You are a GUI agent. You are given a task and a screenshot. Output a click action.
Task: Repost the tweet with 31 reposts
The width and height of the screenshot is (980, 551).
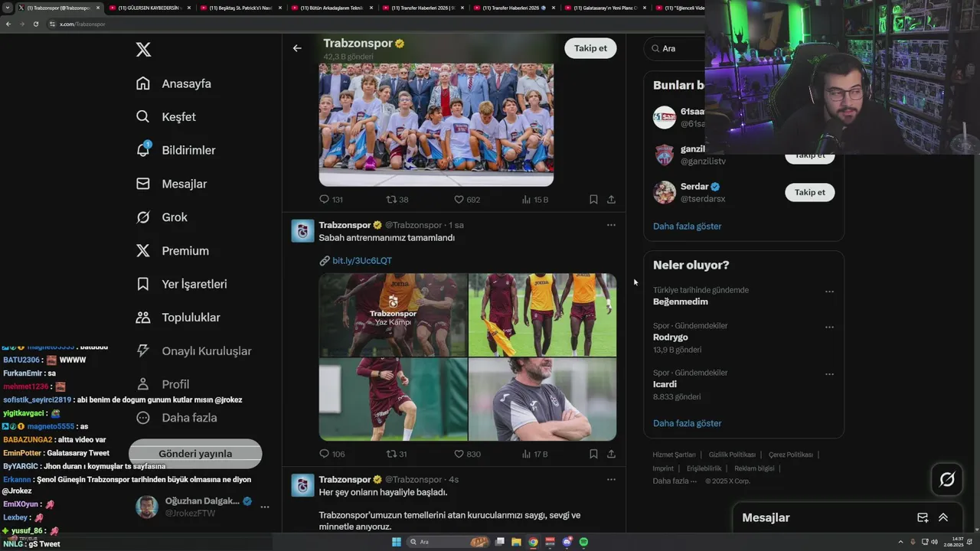click(x=397, y=454)
